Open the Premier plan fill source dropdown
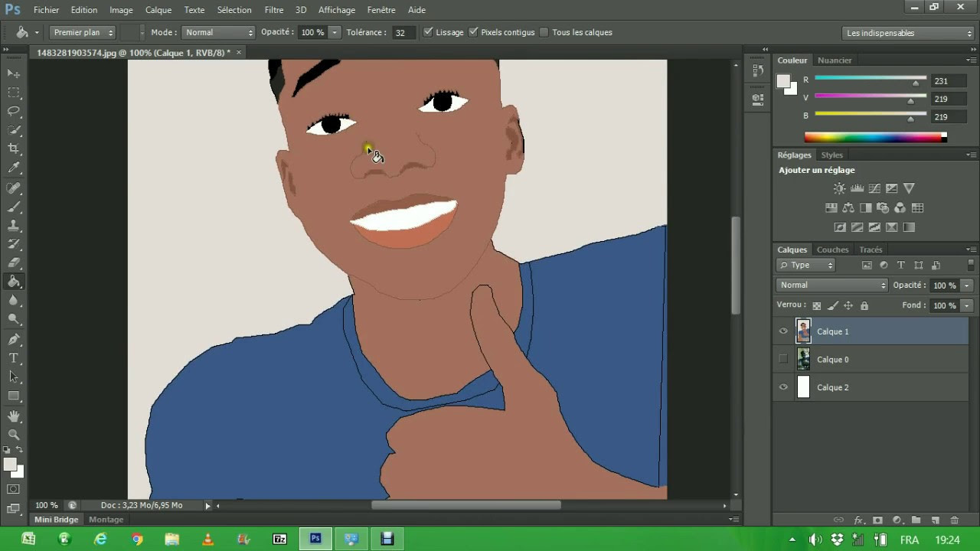This screenshot has height=551, width=980. click(x=83, y=32)
